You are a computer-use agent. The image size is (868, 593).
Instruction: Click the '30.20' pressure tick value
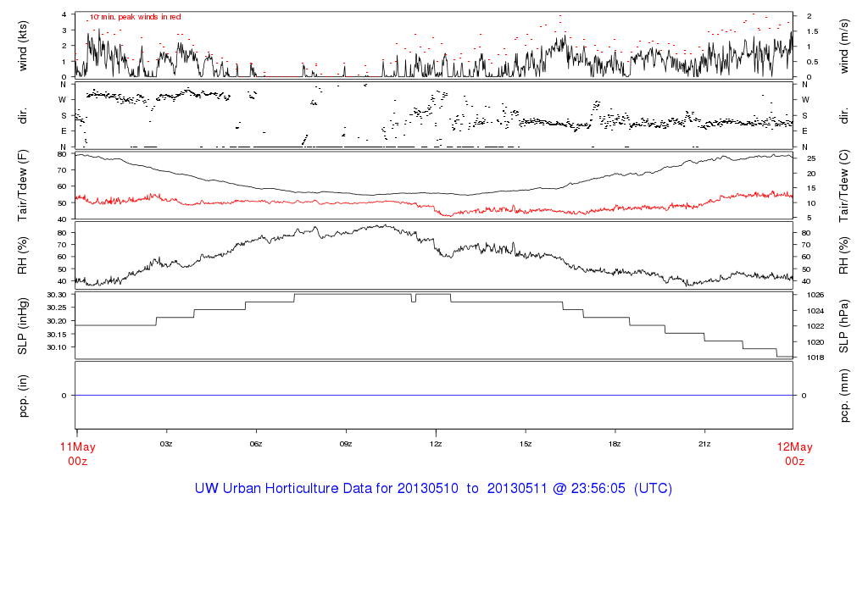[57, 321]
